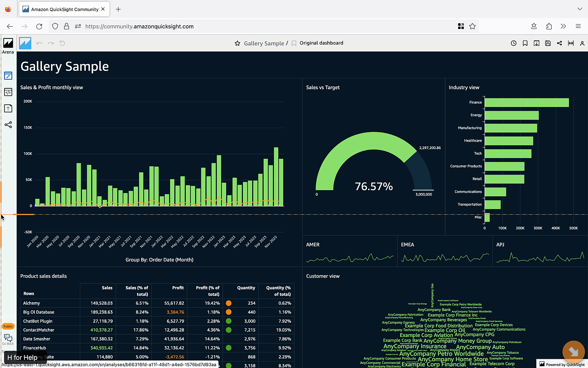
Task: Select the FinanceHub row label
Action: (35, 348)
